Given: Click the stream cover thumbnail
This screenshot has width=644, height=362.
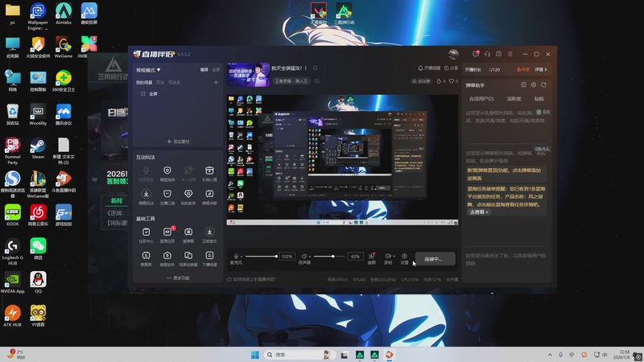Looking at the screenshot, I should 248,75.
